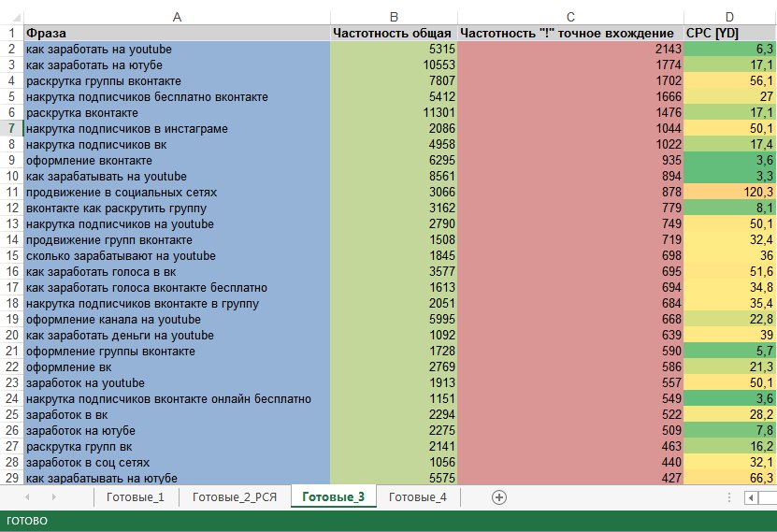Viewport: 777px width, 532px height.
Task: Select row 7 header
Action: pos(11,128)
